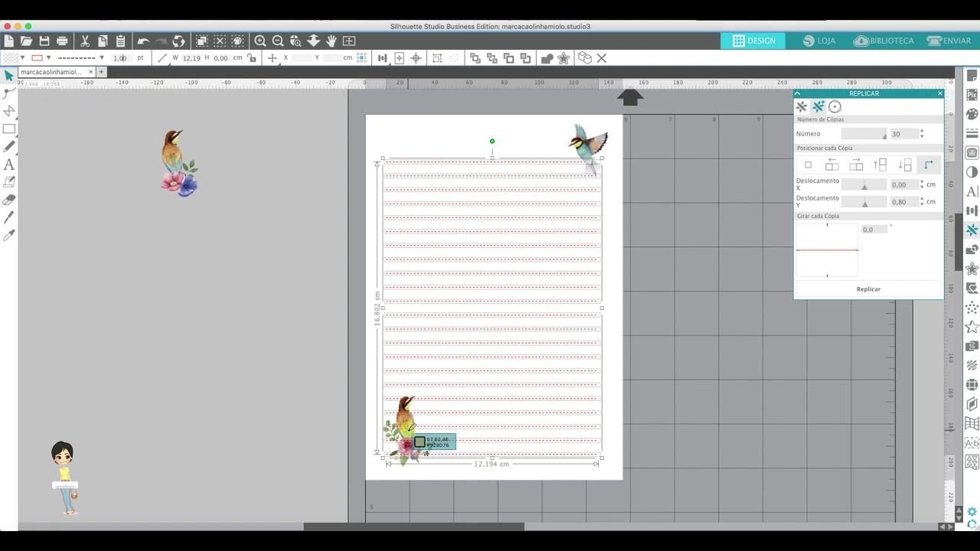Position each copy below

click(x=905, y=165)
